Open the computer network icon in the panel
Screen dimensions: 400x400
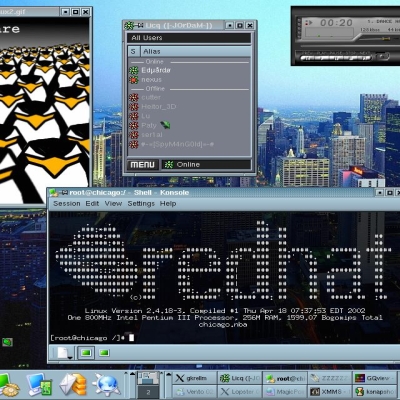pyautogui.click(x=40, y=385)
